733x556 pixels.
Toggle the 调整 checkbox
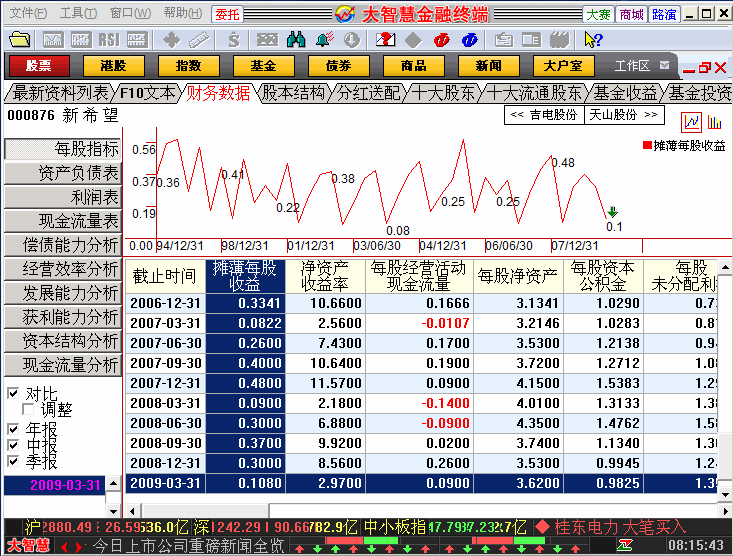28,410
